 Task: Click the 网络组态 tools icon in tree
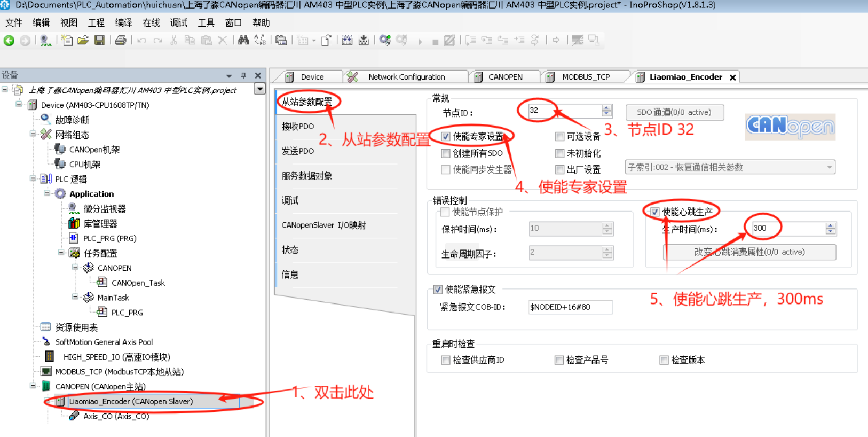coord(46,135)
